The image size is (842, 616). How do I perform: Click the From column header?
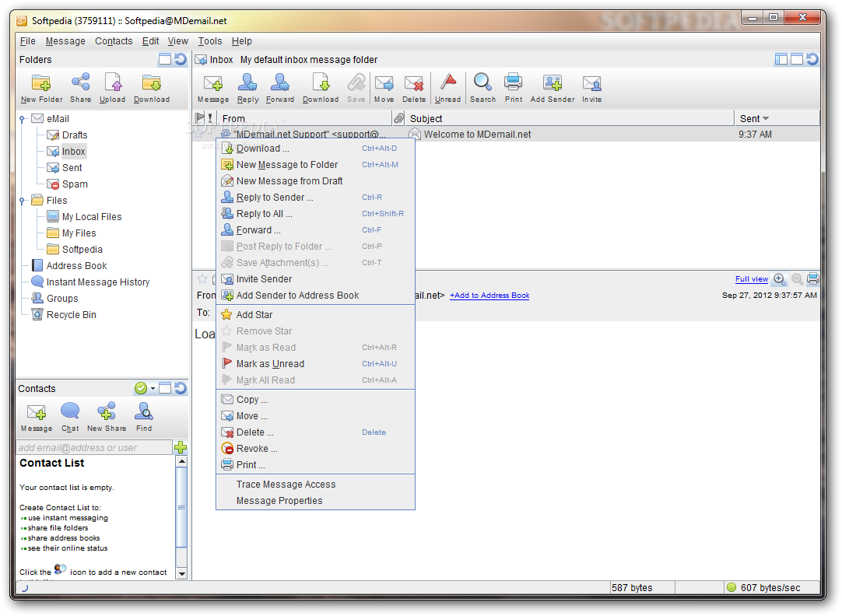click(x=304, y=118)
